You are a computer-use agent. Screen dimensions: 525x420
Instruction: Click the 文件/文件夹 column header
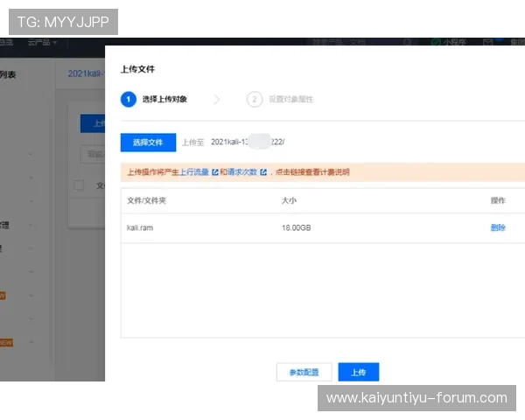pyautogui.click(x=146, y=200)
